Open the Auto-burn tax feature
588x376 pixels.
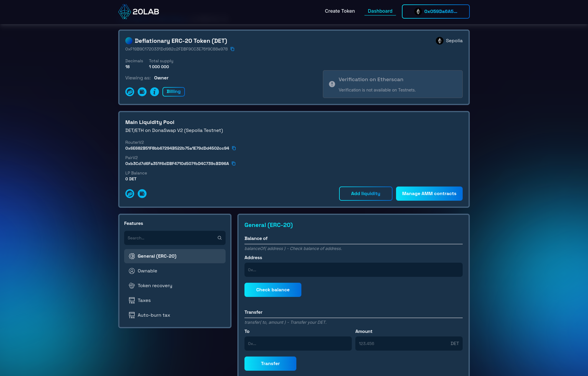[x=175, y=315]
